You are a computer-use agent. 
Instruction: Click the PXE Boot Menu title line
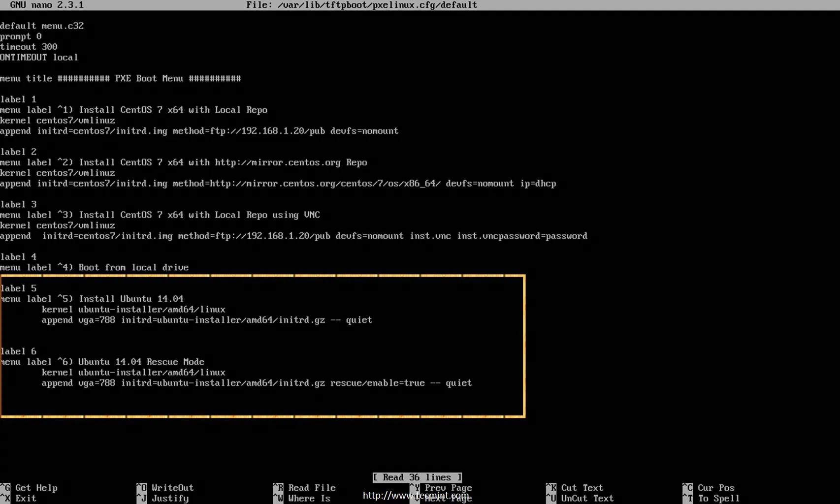pyautogui.click(x=121, y=78)
